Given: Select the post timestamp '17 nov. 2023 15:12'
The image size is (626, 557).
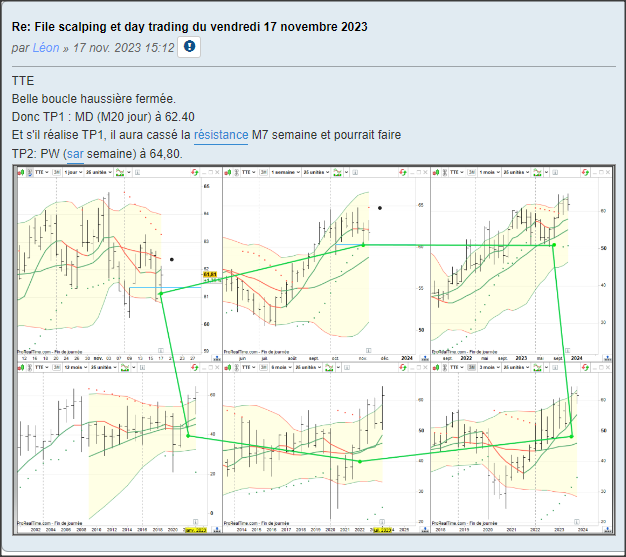Looking at the screenshot, I should (x=123, y=48).
